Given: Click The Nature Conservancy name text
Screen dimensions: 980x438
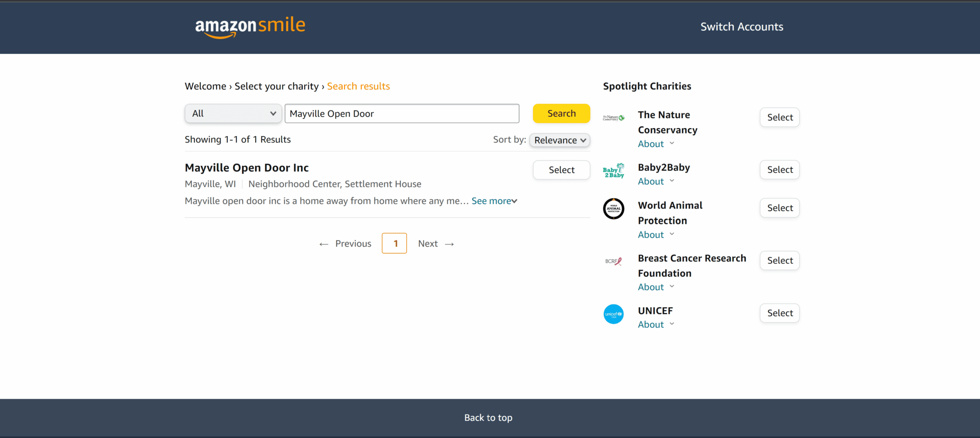Looking at the screenshot, I should 668,122.
